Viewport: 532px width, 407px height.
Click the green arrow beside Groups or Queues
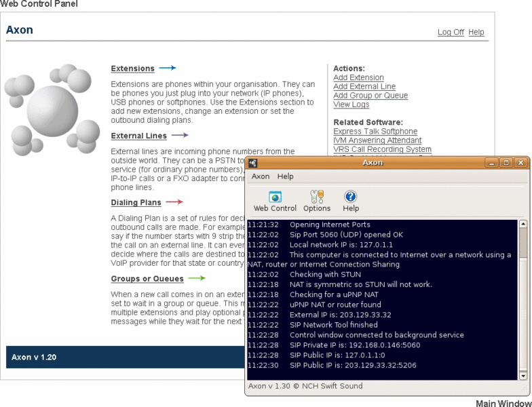[197, 278]
